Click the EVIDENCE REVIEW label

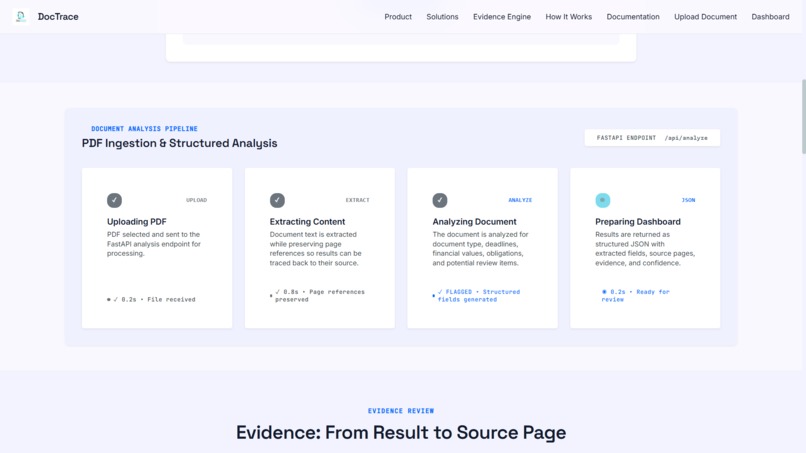click(401, 411)
